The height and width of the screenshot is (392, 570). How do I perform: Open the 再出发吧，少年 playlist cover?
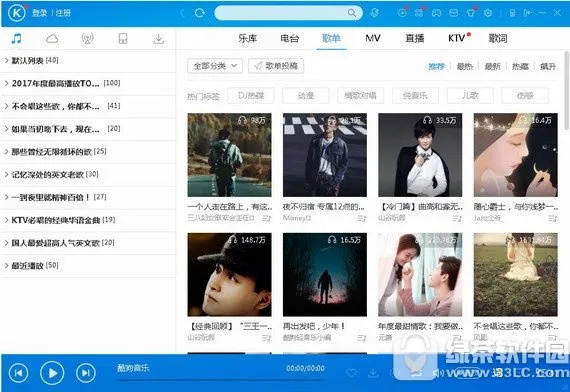pyautogui.click(x=325, y=275)
